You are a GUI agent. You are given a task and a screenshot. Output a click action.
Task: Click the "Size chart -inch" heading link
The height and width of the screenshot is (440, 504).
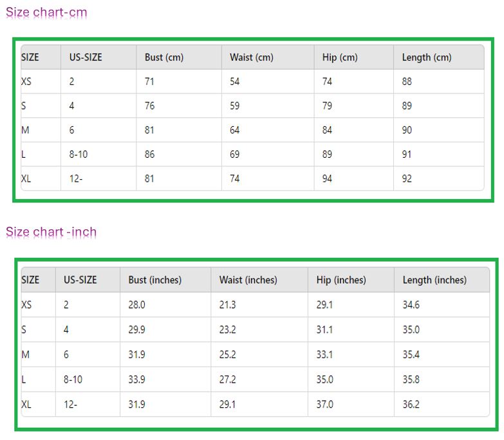[51, 232]
